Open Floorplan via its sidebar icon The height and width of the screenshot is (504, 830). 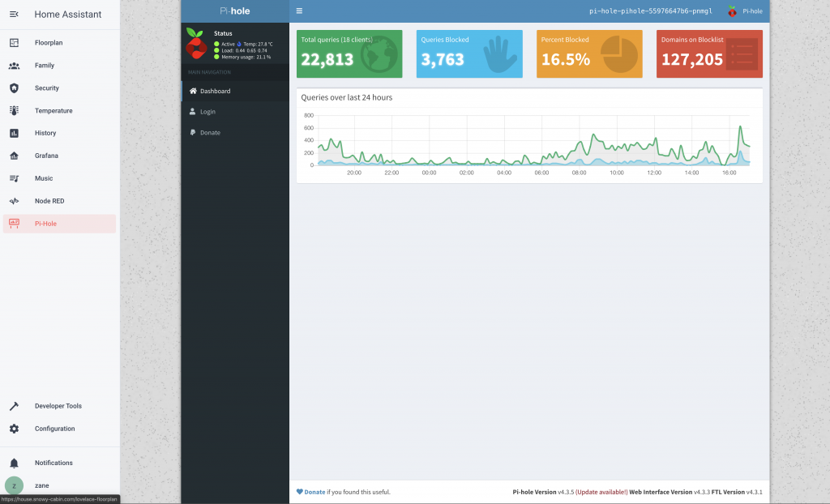(x=15, y=43)
